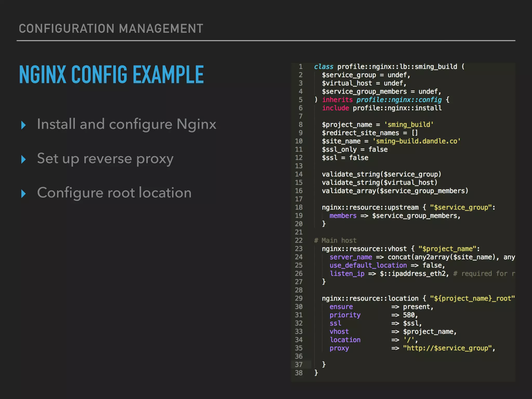Click line number 1 in the code gutter
This screenshot has height=399, width=532.
[301, 67]
